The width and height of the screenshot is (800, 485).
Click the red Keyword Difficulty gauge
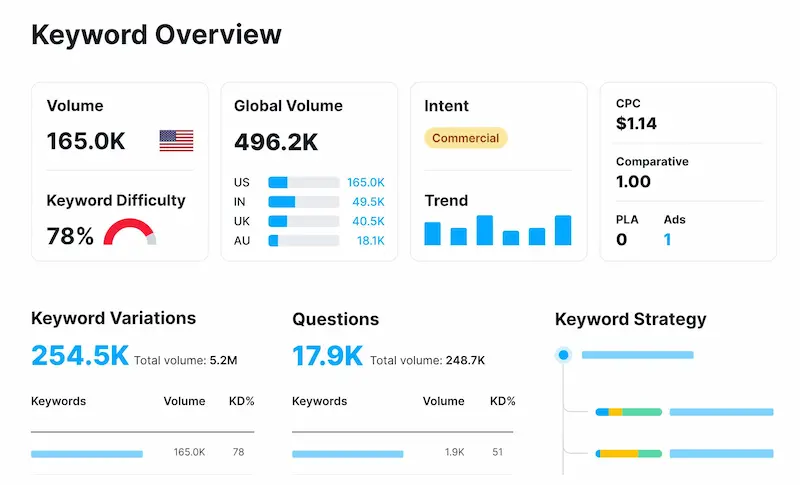point(130,232)
